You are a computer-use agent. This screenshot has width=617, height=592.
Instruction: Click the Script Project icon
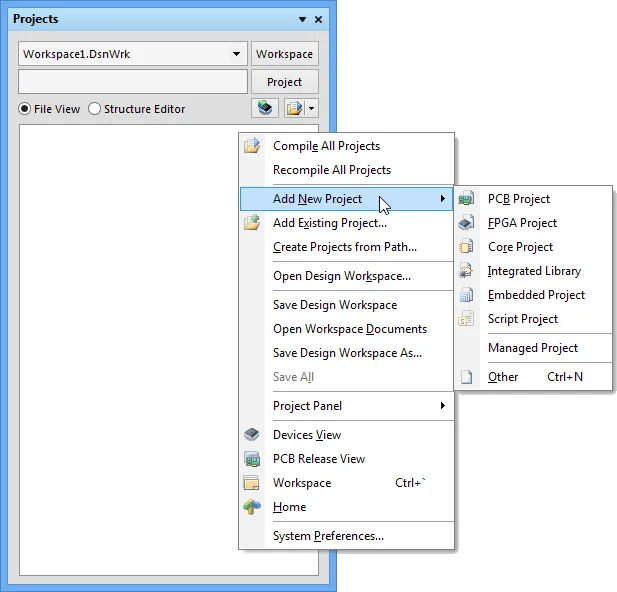tap(466, 319)
